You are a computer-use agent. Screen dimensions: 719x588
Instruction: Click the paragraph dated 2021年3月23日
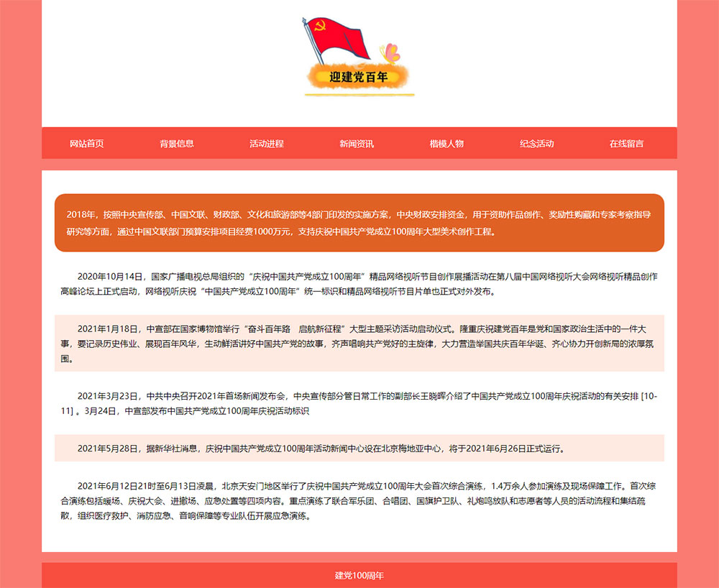pyautogui.click(x=359, y=403)
